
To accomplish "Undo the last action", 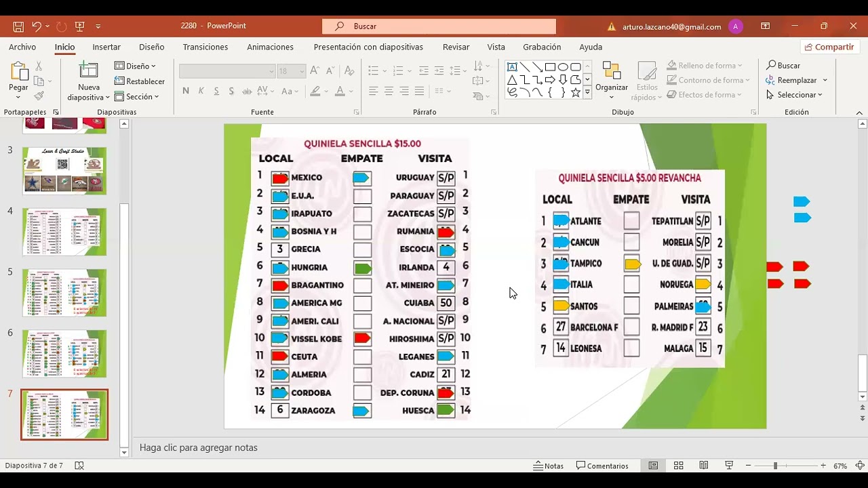I will click(x=37, y=26).
